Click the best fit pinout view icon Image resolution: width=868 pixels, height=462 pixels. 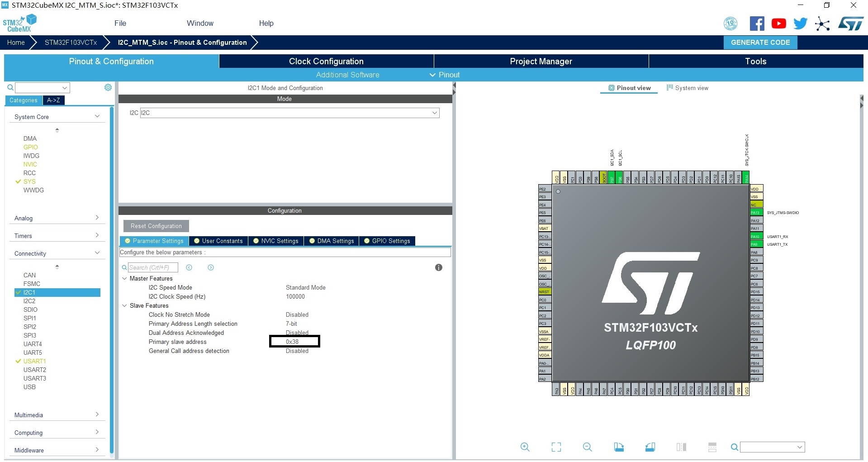(556, 447)
